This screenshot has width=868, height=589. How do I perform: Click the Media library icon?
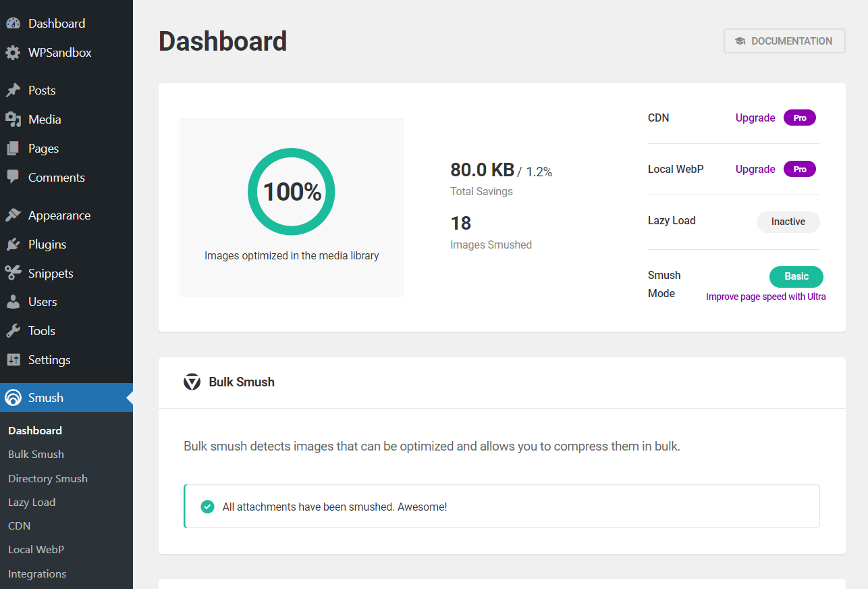pos(13,120)
